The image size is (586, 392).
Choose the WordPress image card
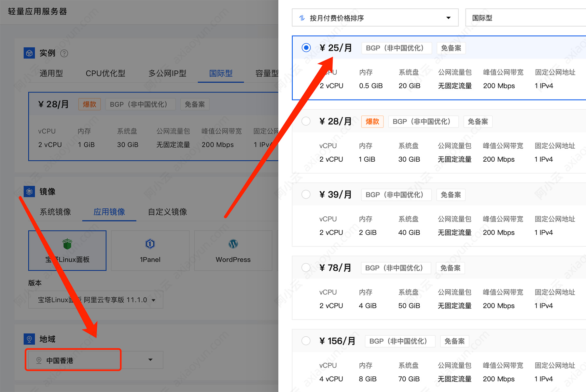tap(233, 250)
